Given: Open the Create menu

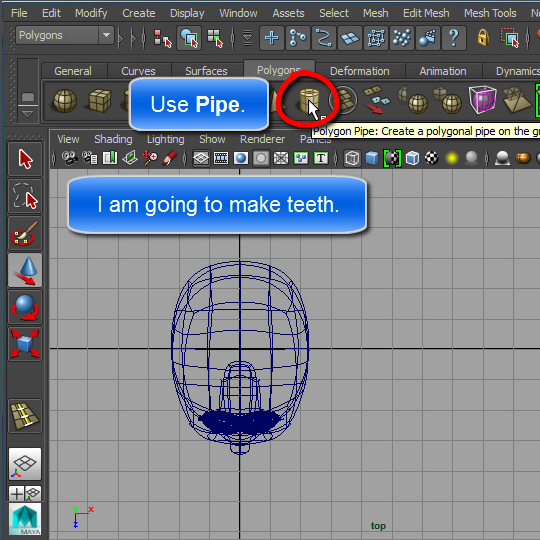Looking at the screenshot, I should (138, 13).
